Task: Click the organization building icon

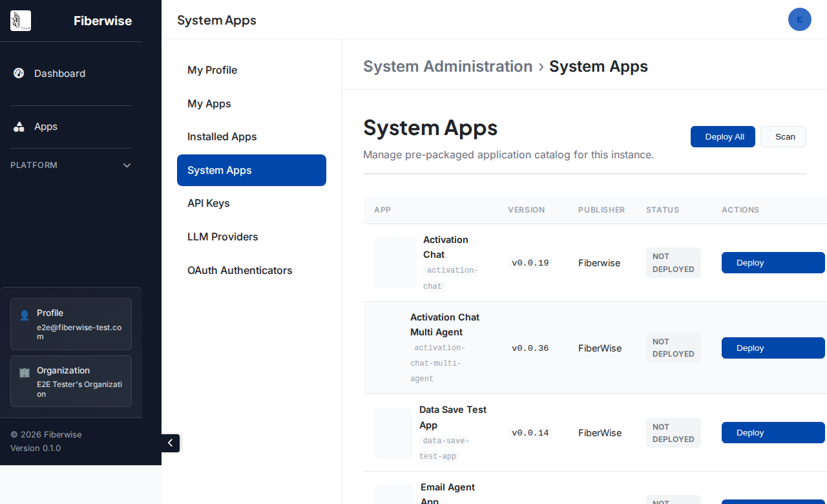Action: (24, 372)
